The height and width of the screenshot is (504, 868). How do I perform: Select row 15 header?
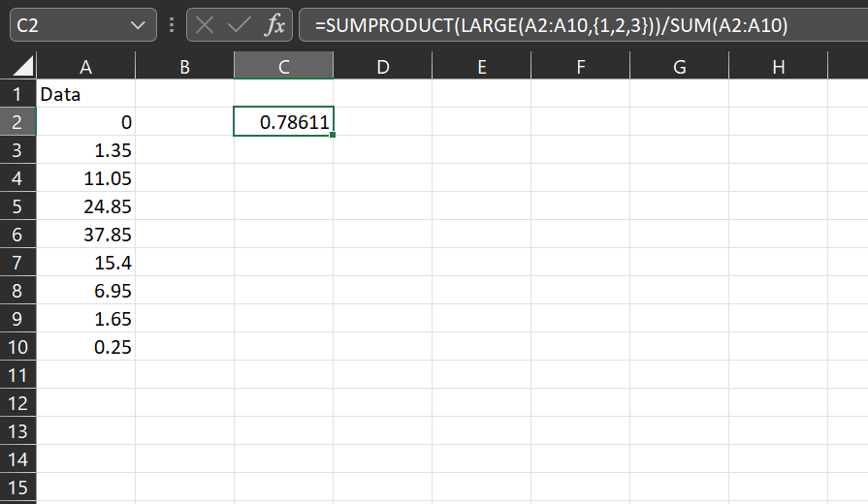[17, 488]
